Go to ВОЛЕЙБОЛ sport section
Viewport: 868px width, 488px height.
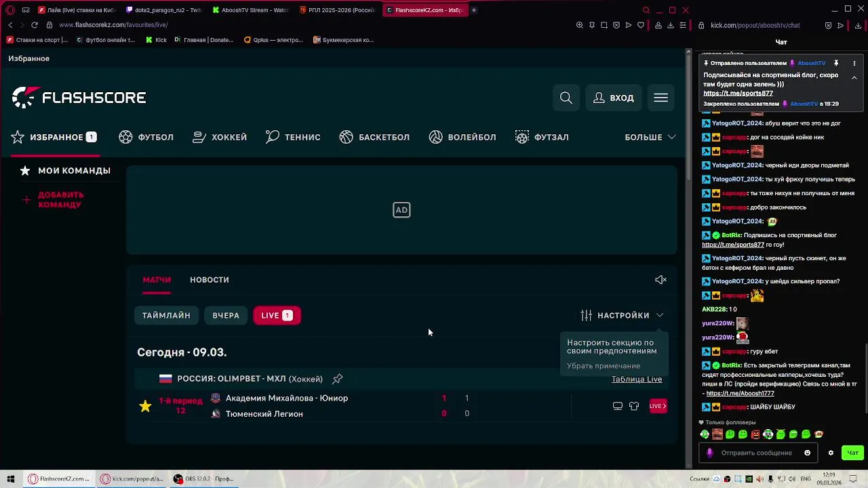click(x=462, y=137)
